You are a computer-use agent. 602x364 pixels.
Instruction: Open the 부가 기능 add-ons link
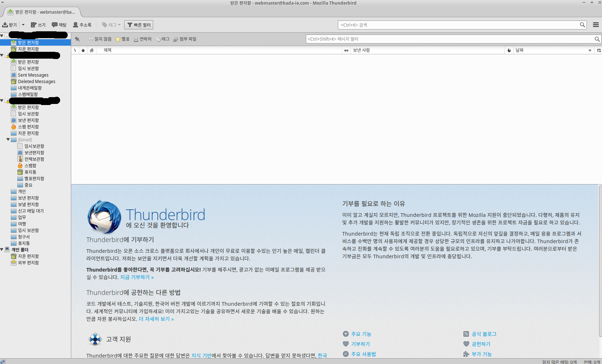click(x=481, y=354)
